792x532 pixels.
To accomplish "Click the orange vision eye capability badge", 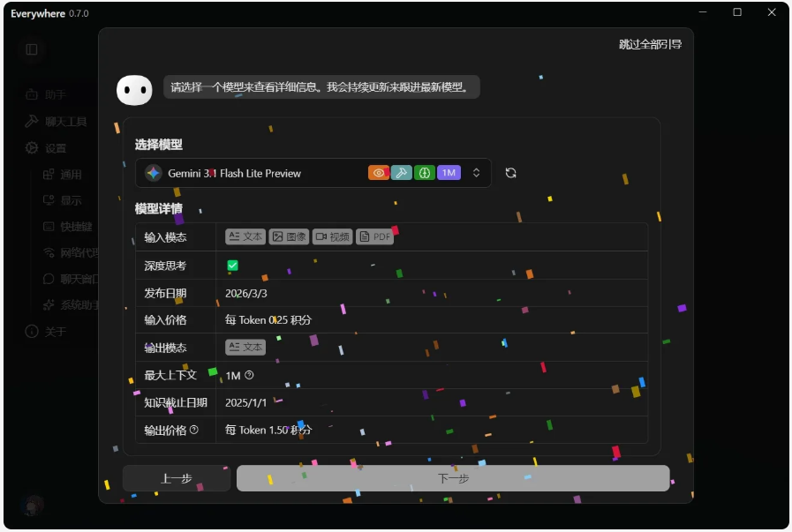I will 378,173.
